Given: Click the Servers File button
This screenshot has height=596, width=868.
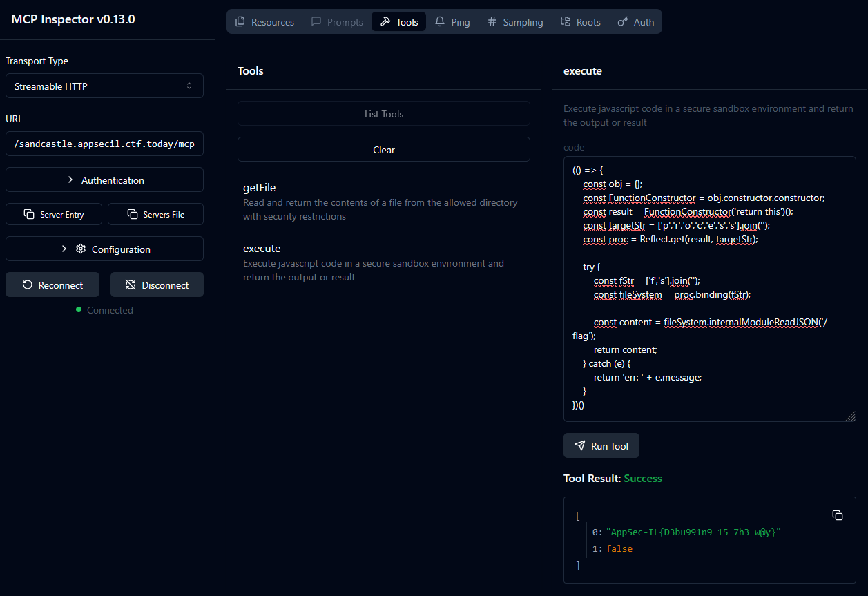Looking at the screenshot, I should (x=155, y=214).
